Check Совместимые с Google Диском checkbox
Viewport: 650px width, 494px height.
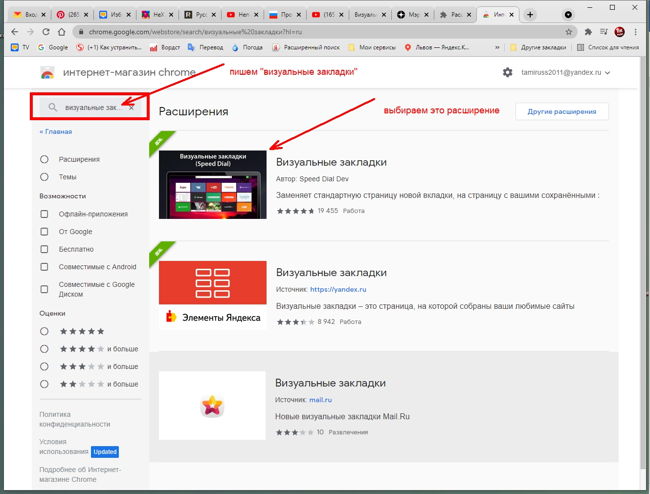click(x=44, y=289)
